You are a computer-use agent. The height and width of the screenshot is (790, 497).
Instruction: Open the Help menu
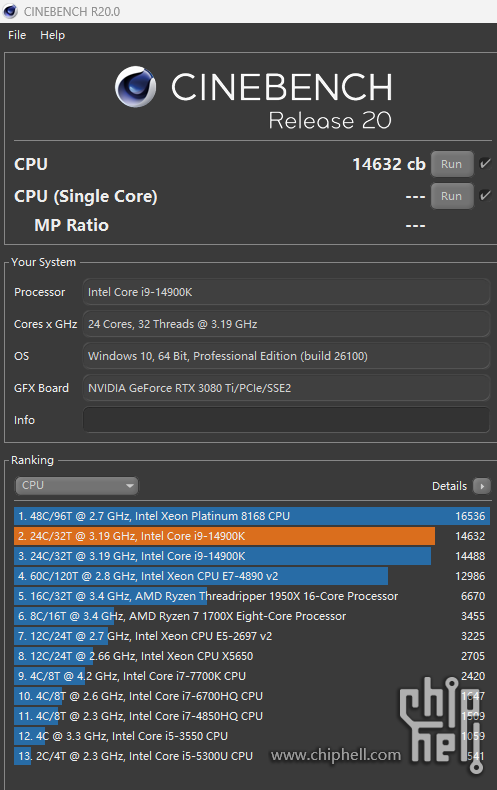click(52, 35)
